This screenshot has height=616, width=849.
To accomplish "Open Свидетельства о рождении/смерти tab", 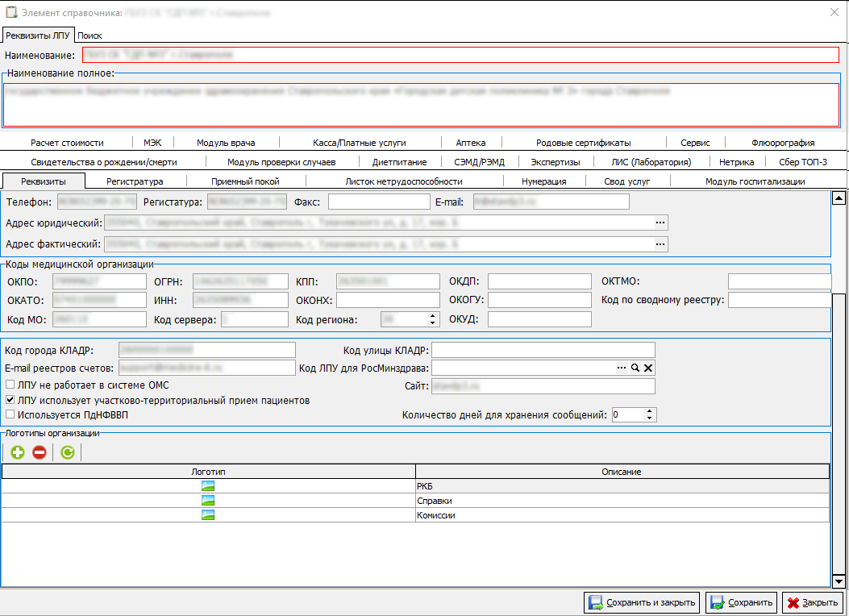I will [x=104, y=162].
